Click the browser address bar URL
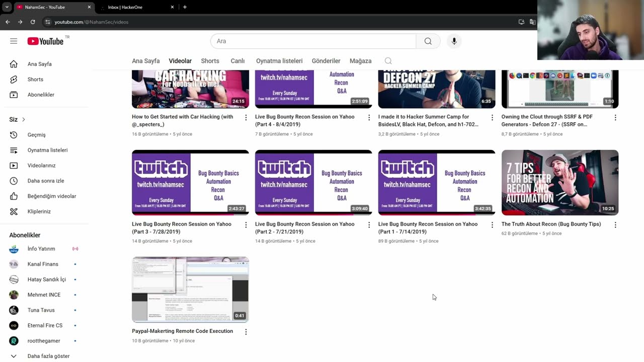 (91, 22)
